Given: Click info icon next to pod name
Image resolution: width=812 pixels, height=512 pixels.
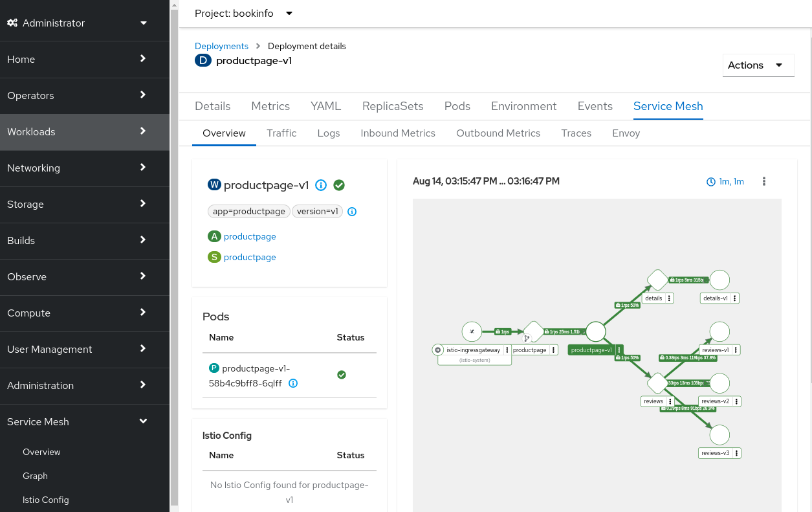Looking at the screenshot, I should coord(293,383).
